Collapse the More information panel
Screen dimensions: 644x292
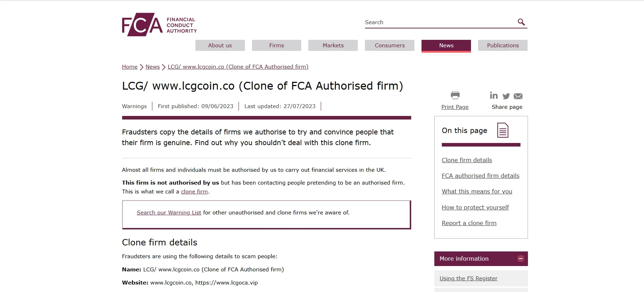(x=521, y=259)
